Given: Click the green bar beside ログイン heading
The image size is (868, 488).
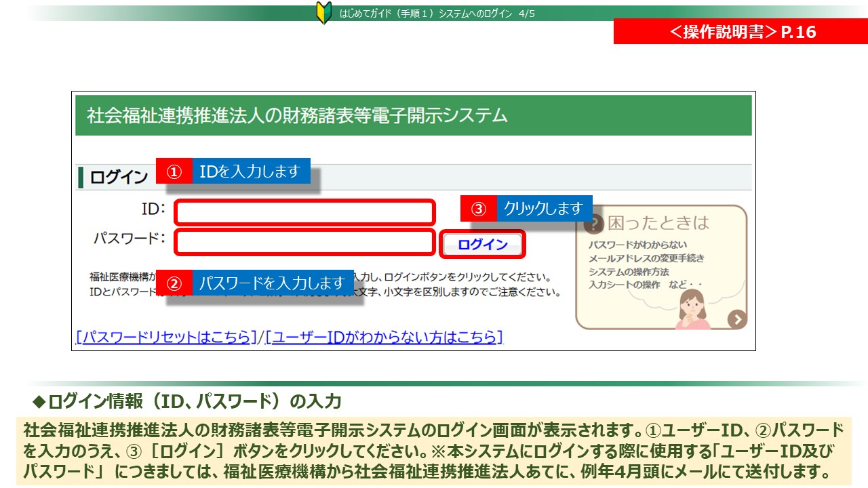Looking at the screenshot, I should (x=81, y=178).
